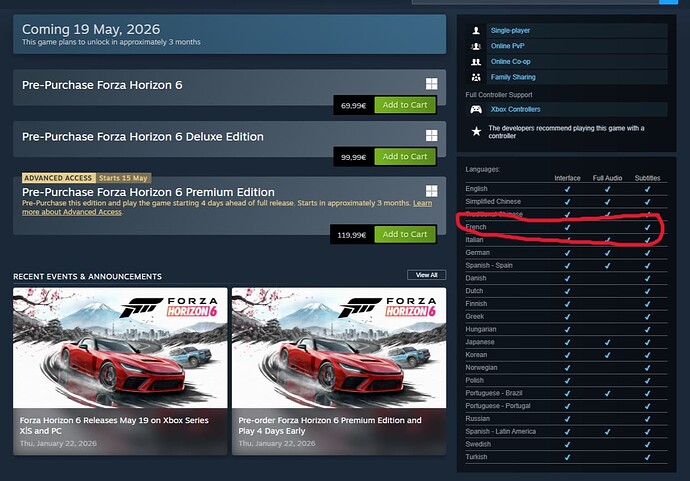Click the Danish language row label
The image size is (690, 481).
pos(476,278)
